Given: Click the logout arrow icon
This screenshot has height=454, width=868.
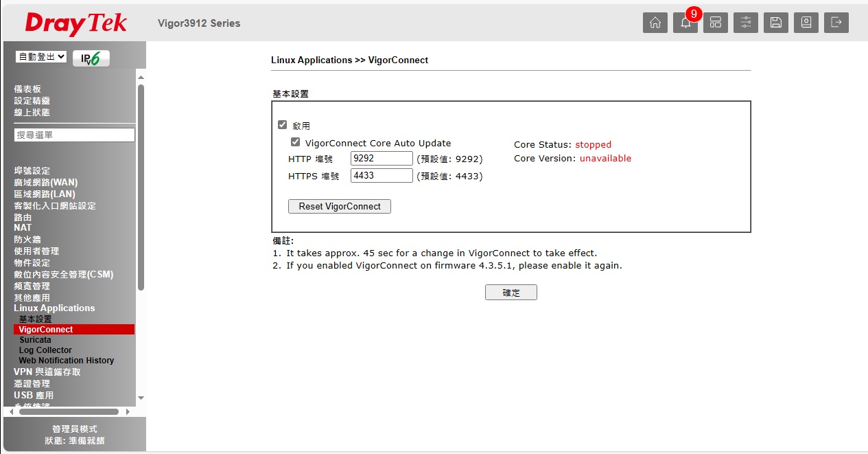Looking at the screenshot, I should pos(836,23).
